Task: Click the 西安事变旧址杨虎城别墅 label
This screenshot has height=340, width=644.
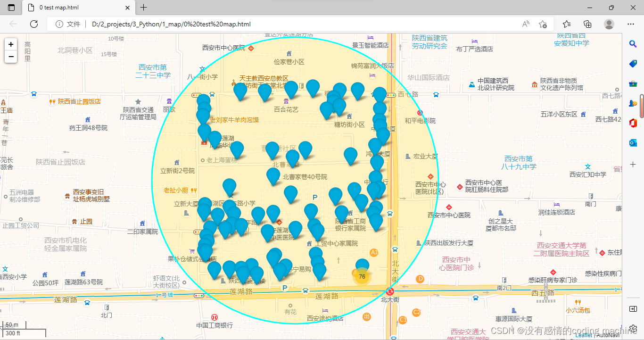Action: click(x=91, y=196)
